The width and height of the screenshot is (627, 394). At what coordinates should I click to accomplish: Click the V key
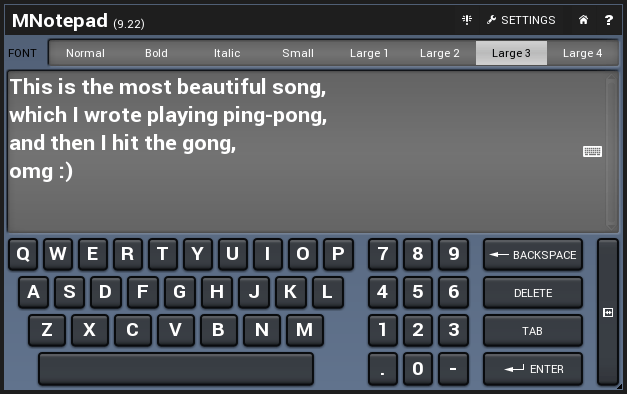coord(176,330)
